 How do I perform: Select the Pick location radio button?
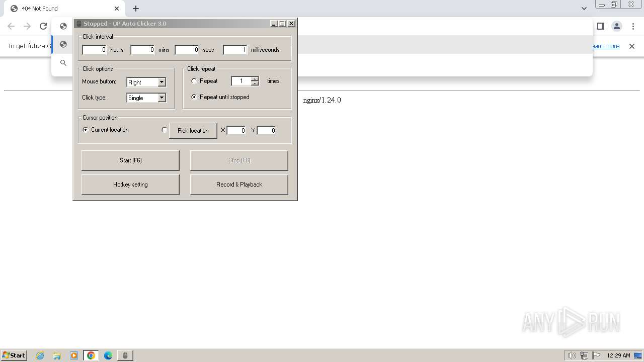pyautogui.click(x=164, y=130)
